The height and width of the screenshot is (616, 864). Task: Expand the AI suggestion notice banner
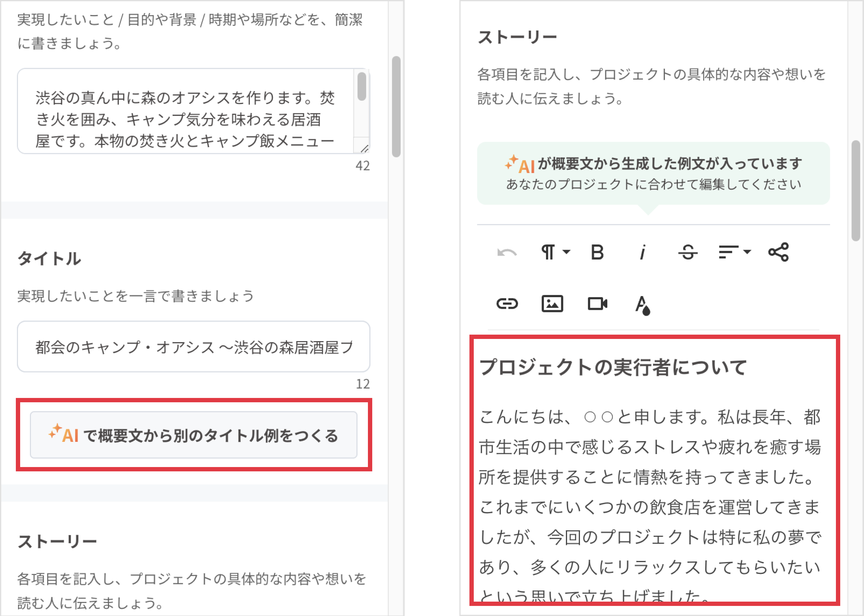coord(653,173)
